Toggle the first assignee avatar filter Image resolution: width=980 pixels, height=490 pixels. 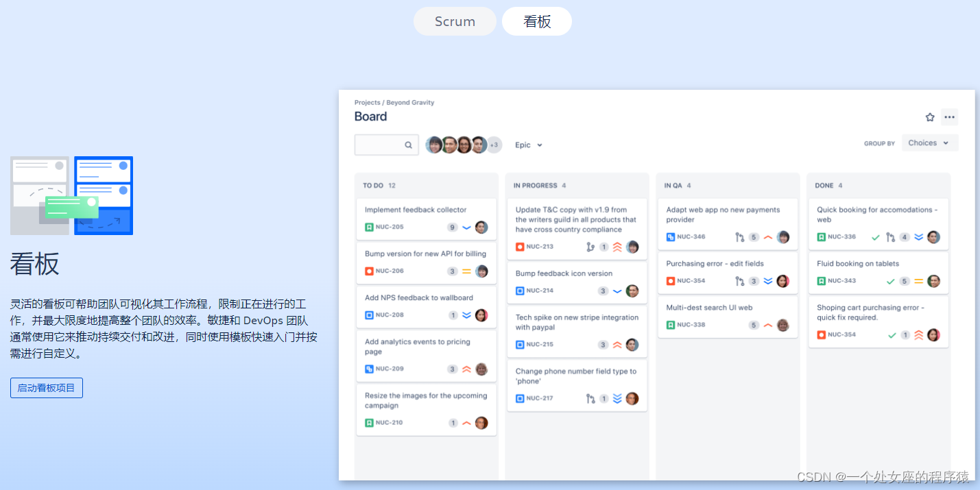(x=434, y=145)
